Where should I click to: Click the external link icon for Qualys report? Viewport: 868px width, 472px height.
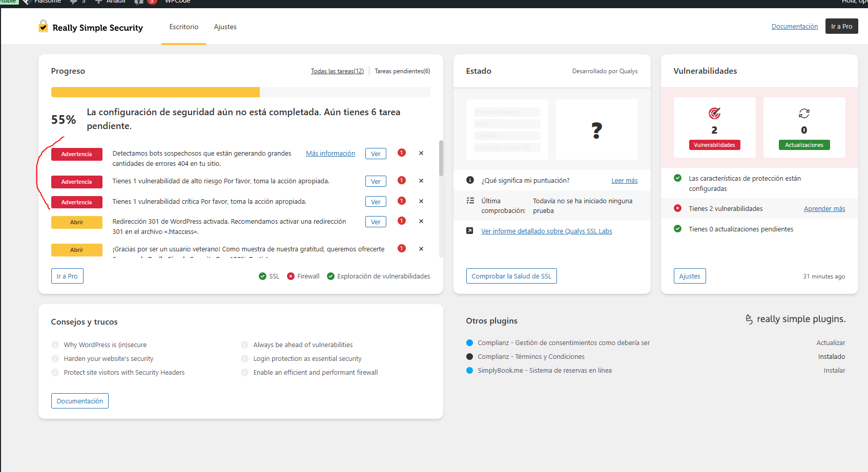[x=470, y=231]
